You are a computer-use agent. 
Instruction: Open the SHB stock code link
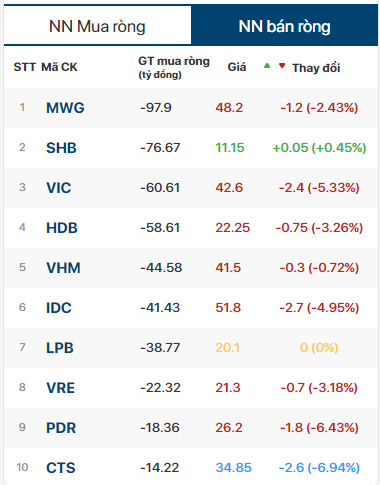point(61,148)
